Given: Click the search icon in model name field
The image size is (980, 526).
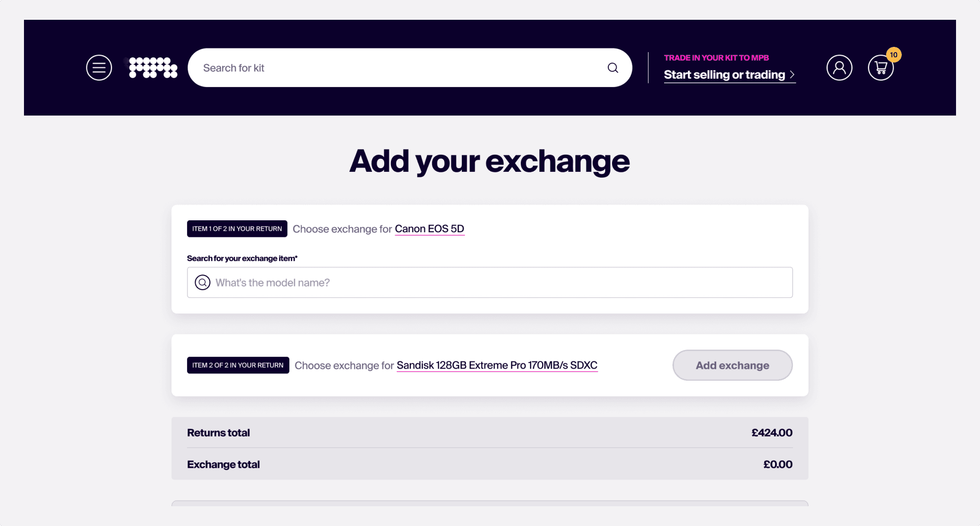Looking at the screenshot, I should [x=202, y=282].
